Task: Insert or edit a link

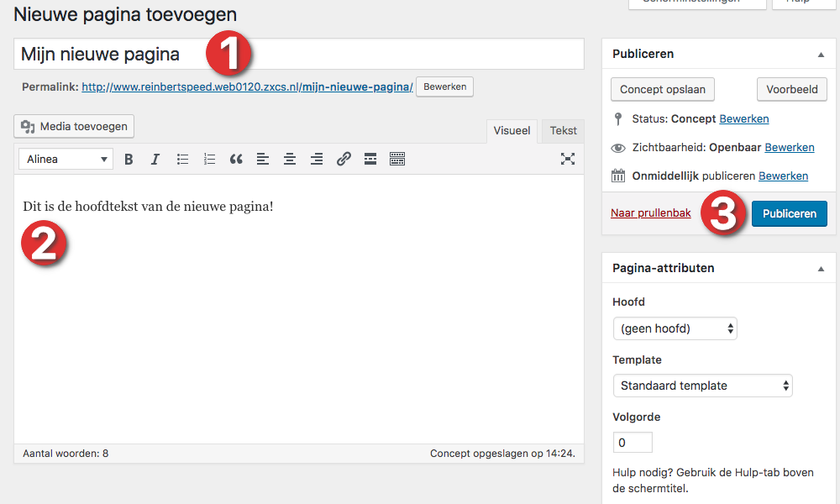Action: [344, 159]
